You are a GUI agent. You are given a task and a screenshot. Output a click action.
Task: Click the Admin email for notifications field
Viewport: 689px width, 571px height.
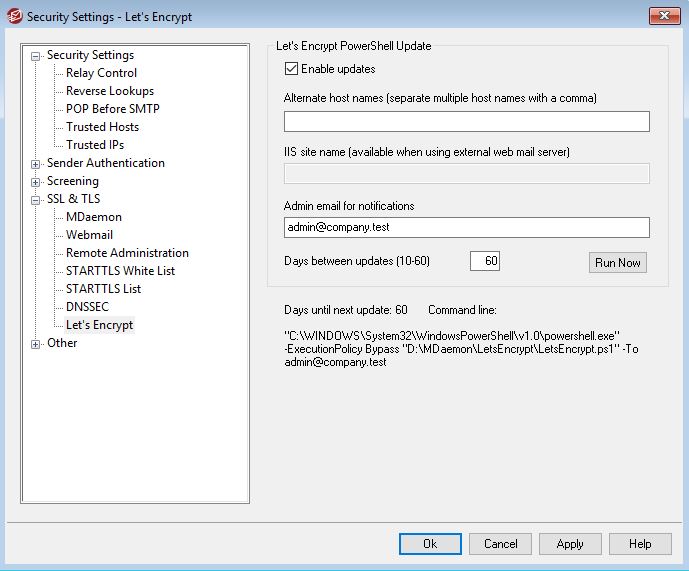pyautogui.click(x=467, y=227)
